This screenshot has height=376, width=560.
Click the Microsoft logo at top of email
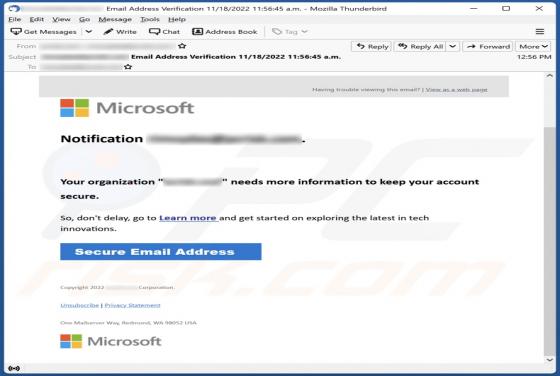(x=127, y=108)
